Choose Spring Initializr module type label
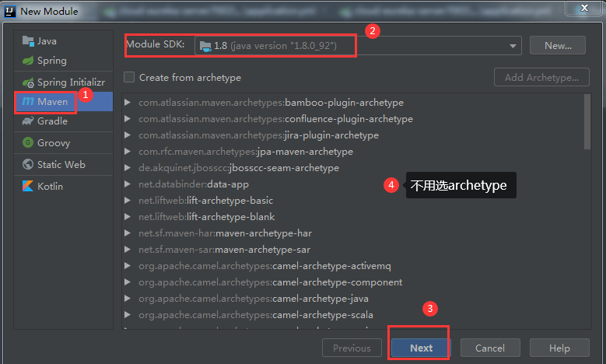This screenshot has width=606, height=364. coord(71,82)
